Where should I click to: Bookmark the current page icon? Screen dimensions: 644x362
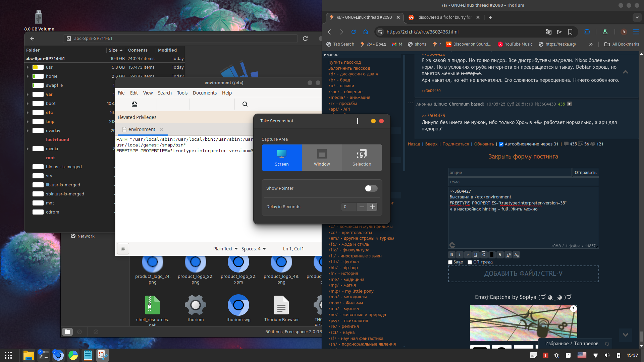click(x=570, y=32)
